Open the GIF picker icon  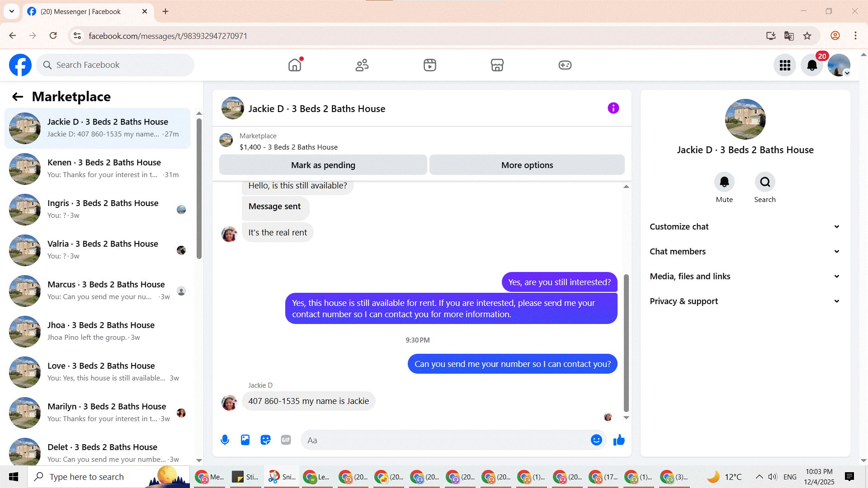(x=286, y=440)
